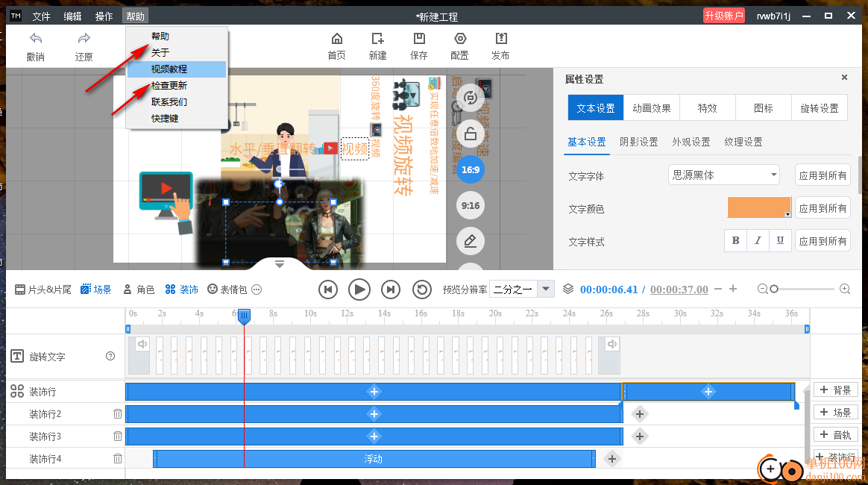The height and width of the screenshot is (485, 868).
Task: Skip to next frame button
Action: [391, 290]
